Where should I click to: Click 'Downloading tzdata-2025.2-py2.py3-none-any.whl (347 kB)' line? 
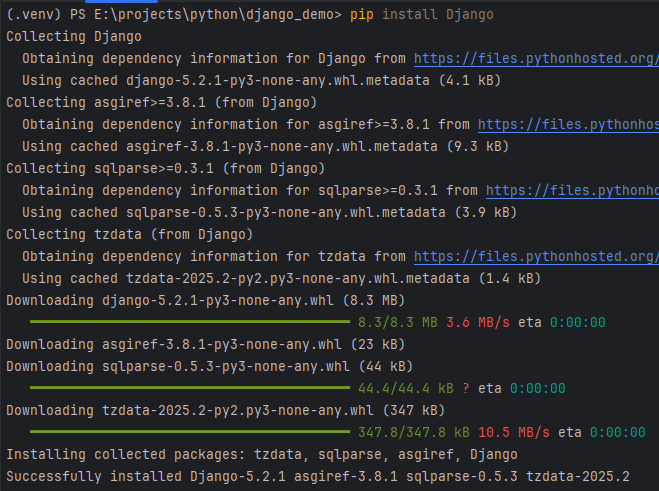(225, 410)
